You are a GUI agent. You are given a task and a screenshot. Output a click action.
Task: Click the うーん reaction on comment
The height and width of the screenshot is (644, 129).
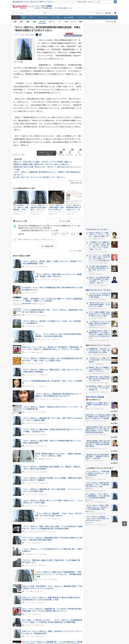tap(72, 234)
